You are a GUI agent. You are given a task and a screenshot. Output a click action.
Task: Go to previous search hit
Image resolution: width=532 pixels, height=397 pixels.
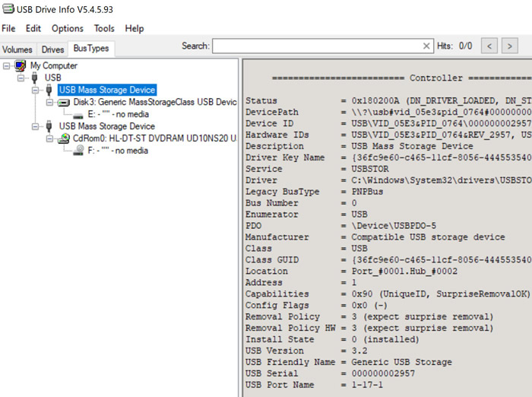490,46
